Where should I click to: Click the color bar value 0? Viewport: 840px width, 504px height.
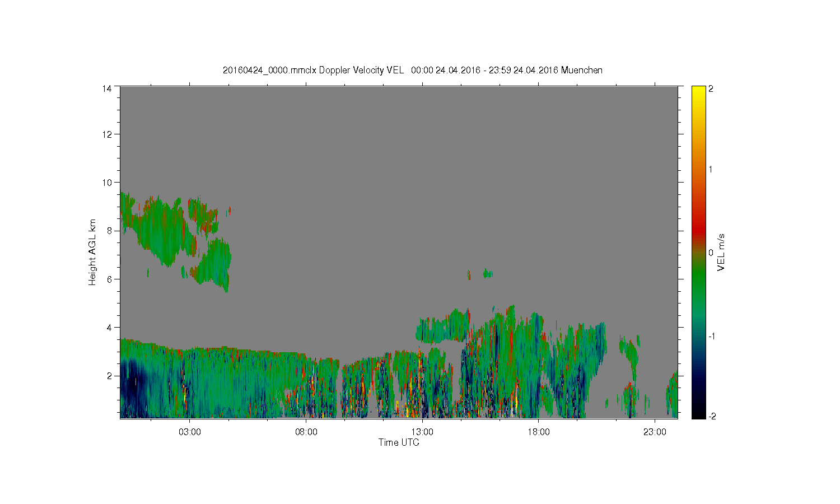(x=711, y=253)
